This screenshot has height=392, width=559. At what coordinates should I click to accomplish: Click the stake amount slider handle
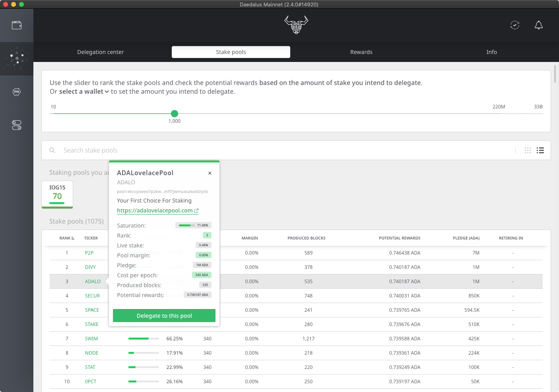click(x=175, y=114)
